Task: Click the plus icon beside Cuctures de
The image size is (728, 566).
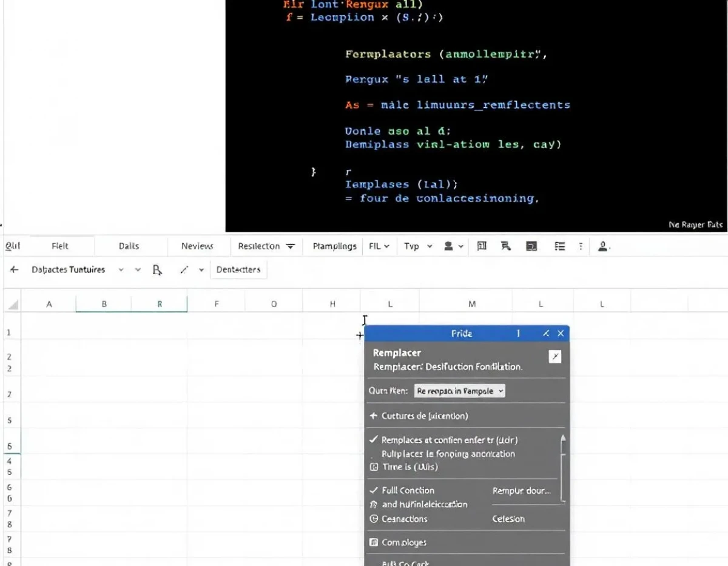Action: [374, 416]
